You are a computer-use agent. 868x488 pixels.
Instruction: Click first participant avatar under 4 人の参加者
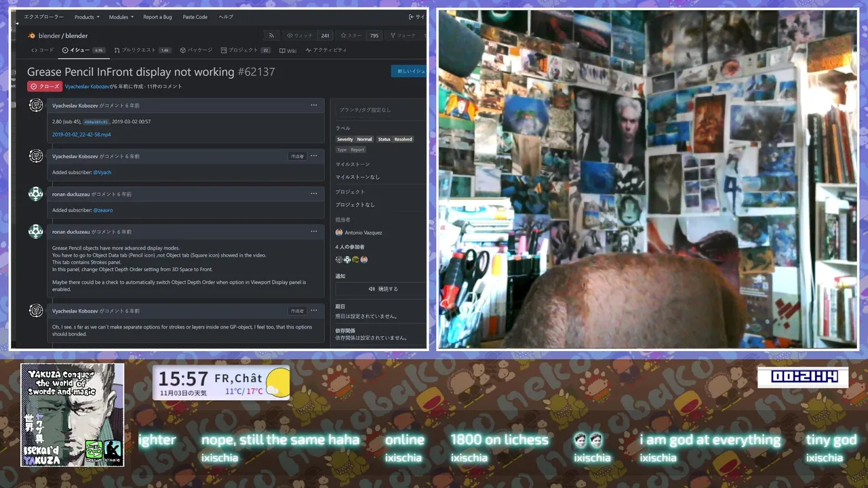[339, 260]
